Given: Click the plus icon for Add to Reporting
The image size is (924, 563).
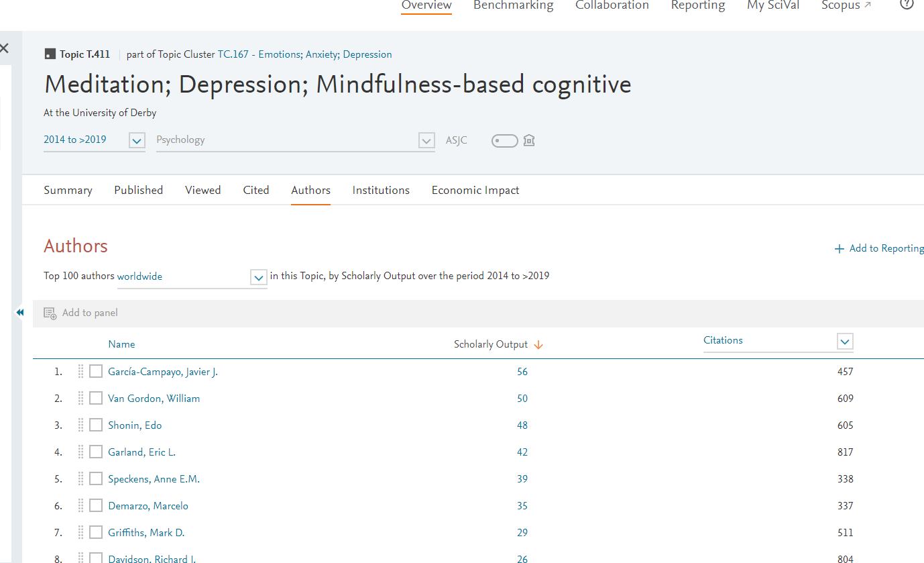Looking at the screenshot, I should pos(839,249).
